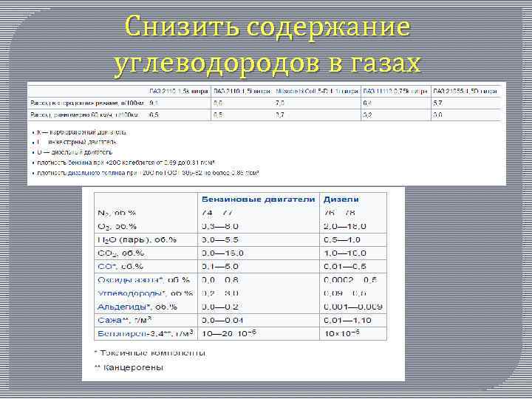532x399 pixels.
Task: Click the city-mode fuel consumption row label
Action: point(87,103)
